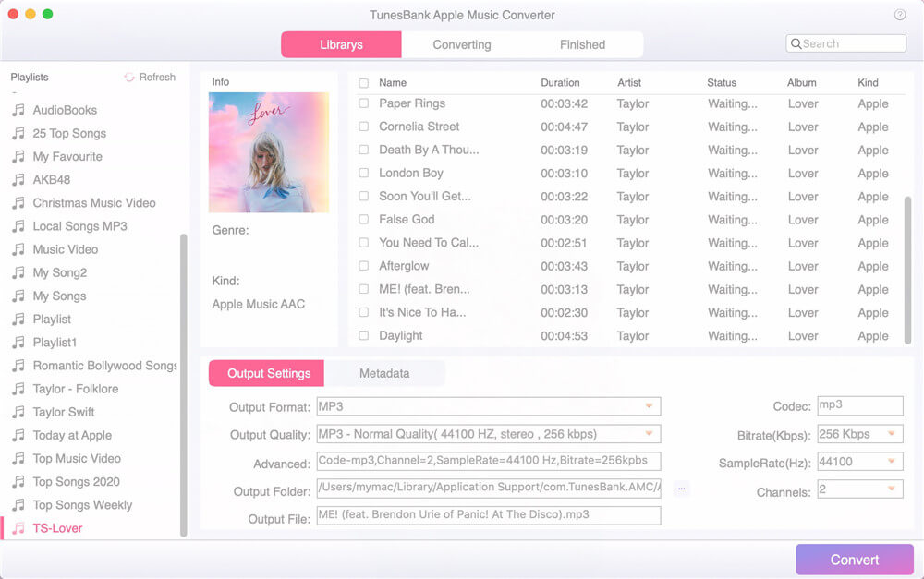Click music note icon beside My Song2
924x579 pixels.
[18, 272]
